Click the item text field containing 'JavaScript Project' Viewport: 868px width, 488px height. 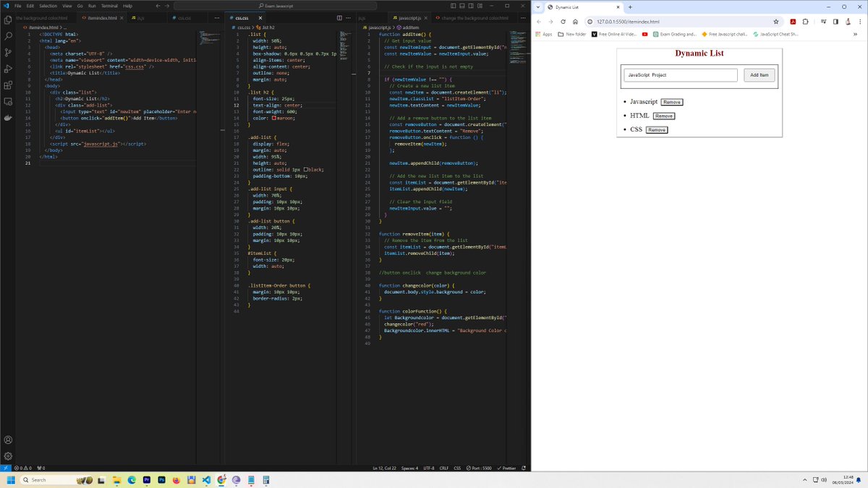point(681,75)
